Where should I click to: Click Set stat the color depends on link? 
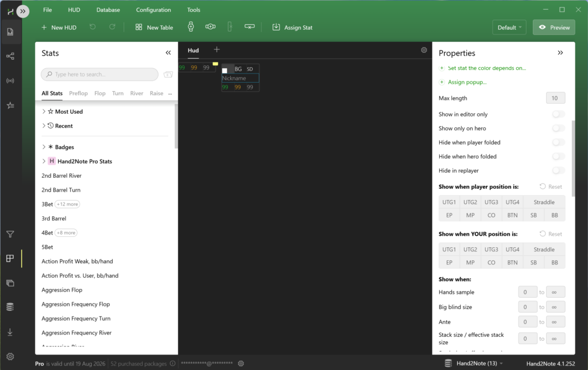[487, 68]
